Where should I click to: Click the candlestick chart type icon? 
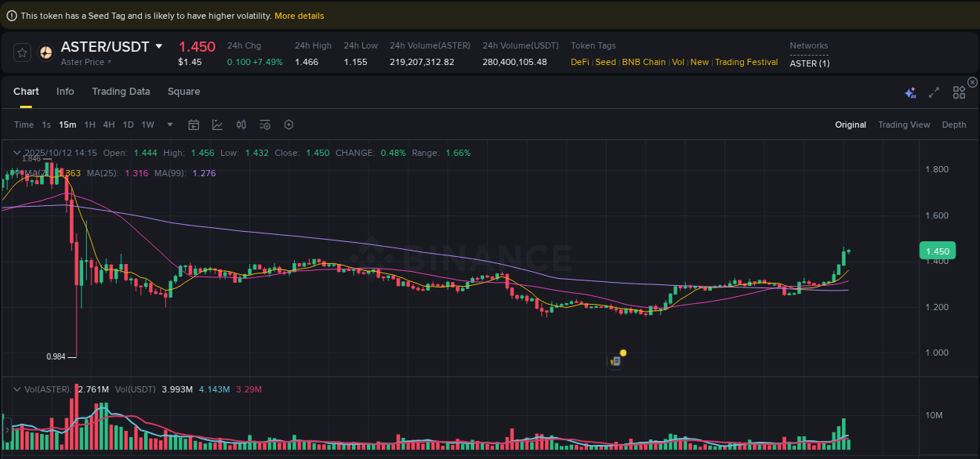[241, 125]
